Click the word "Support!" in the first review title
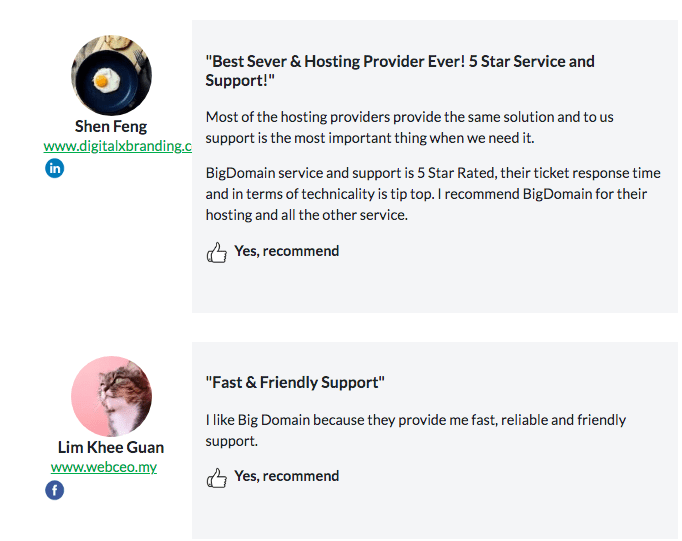This screenshot has width=682, height=541. coord(240,81)
